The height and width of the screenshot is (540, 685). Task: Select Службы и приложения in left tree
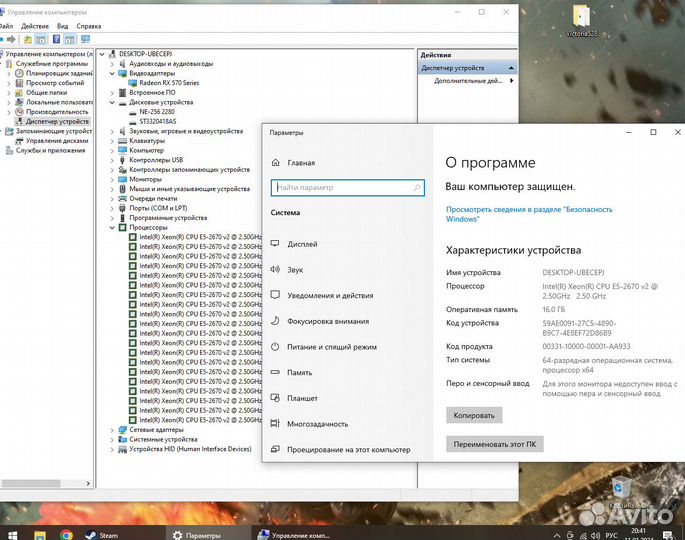tap(50, 150)
